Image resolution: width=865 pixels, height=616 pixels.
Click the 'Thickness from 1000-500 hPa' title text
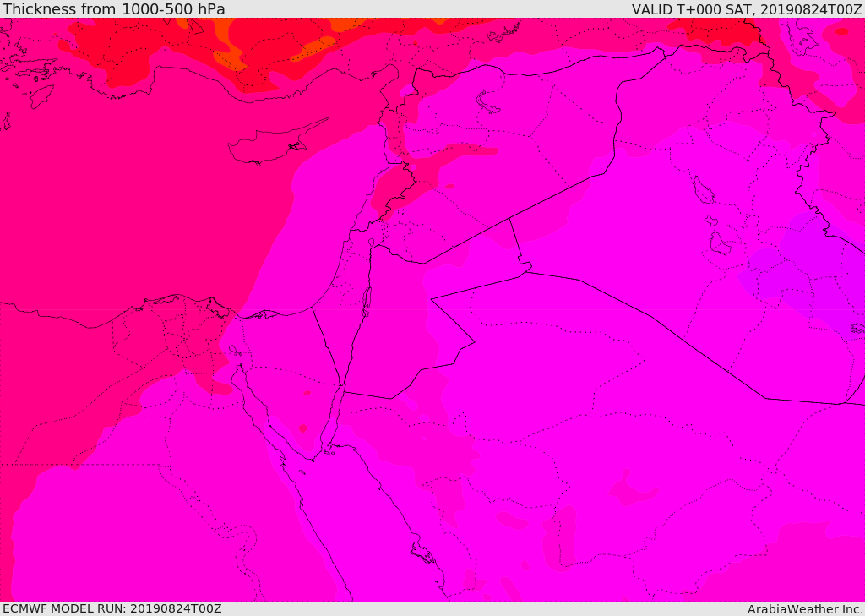[114, 8]
